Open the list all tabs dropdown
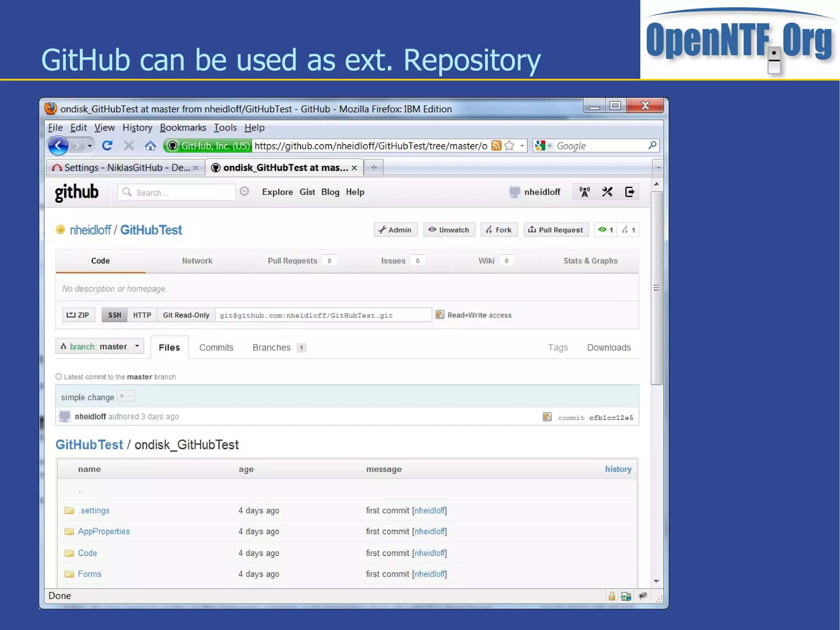 point(658,167)
